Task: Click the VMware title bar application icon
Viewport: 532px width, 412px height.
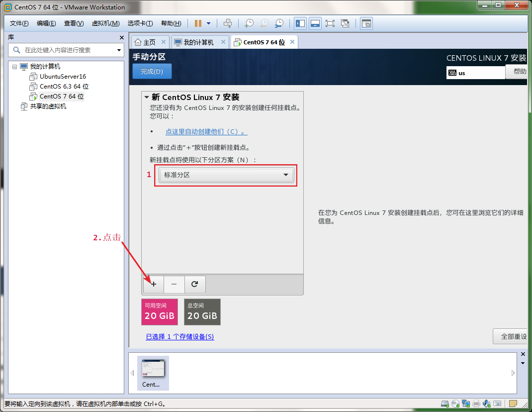Action: tap(7, 7)
